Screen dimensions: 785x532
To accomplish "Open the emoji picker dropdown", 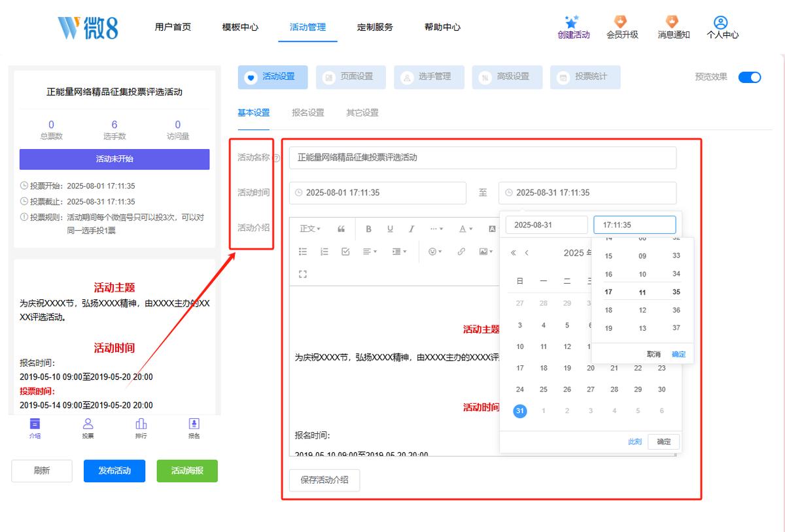I will (435, 252).
